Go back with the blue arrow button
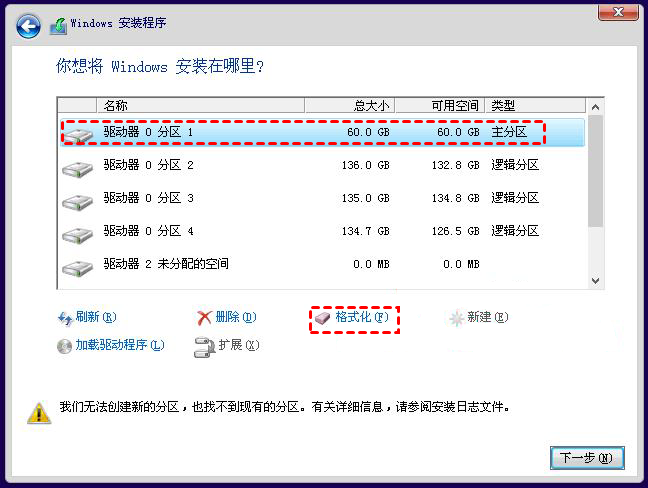Viewport: 648px width, 488px height. (x=28, y=26)
